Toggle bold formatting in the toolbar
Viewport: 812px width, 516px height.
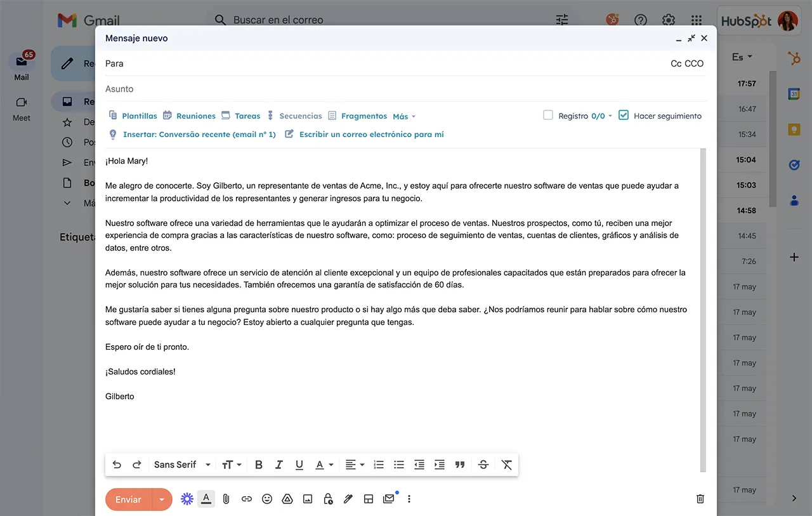point(258,465)
